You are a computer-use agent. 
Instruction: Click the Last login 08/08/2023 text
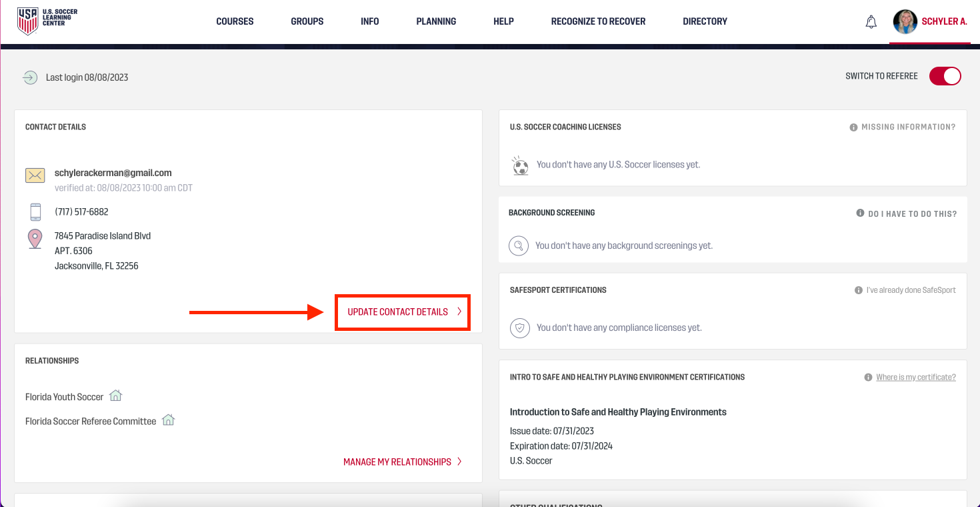(x=87, y=77)
